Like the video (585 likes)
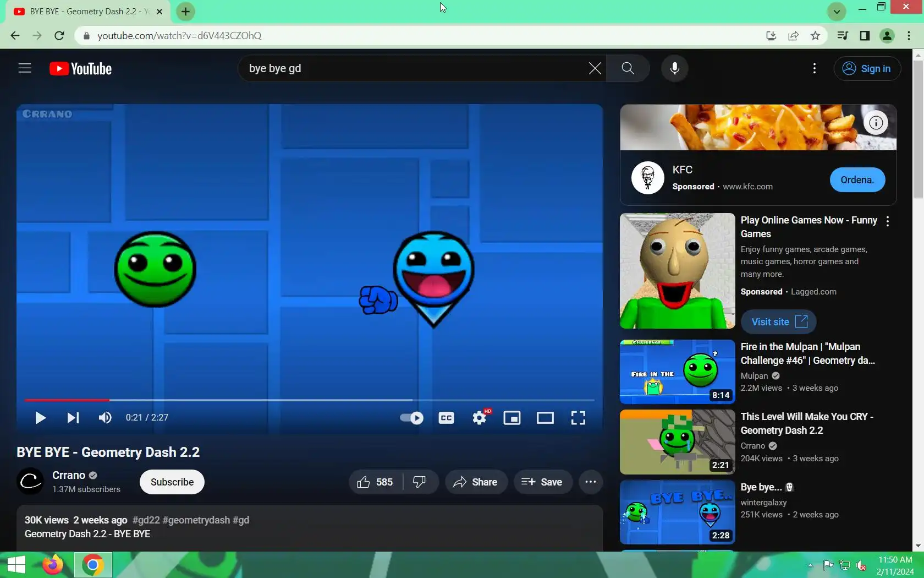The width and height of the screenshot is (924, 578). coord(375,482)
